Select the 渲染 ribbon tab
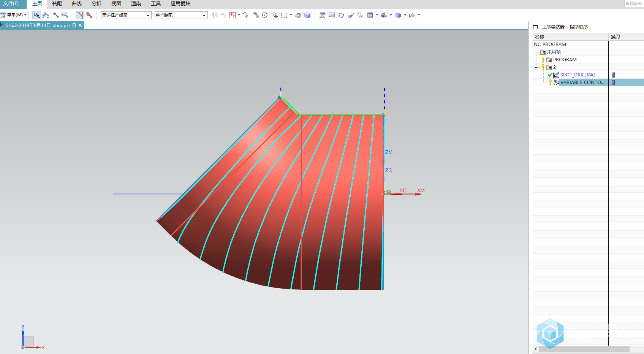Viewport: 644px width, 354px height. (136, 4)
